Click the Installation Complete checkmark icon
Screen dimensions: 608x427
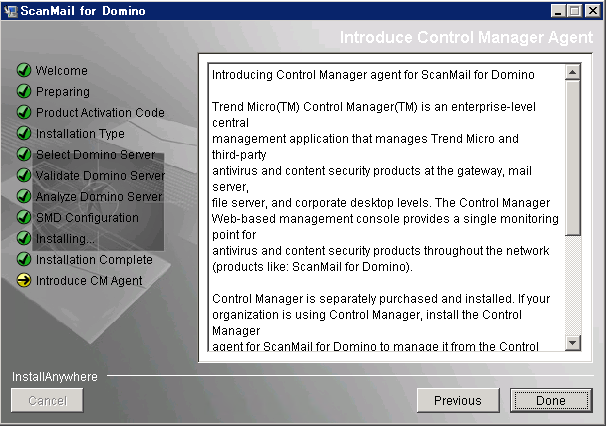coord(24,260)
